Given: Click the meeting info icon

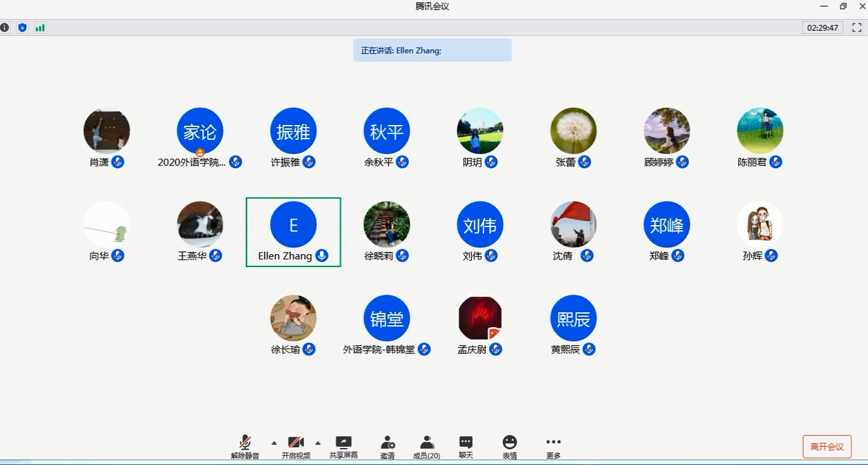Looking at the screenshot, I should coord(5,28).
